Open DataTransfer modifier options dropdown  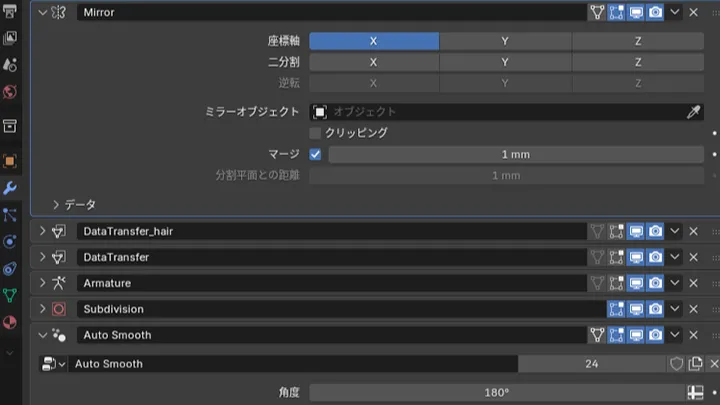pos(675,257)
